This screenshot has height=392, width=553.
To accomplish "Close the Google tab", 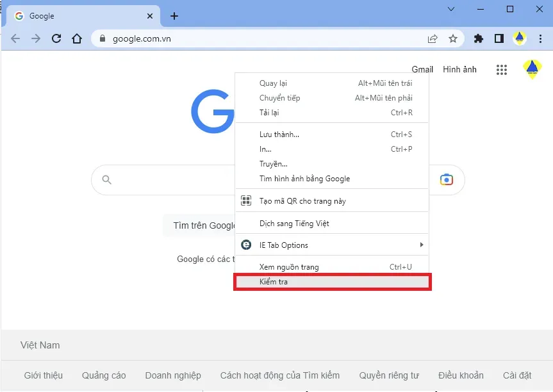I will tap(150, 16).
